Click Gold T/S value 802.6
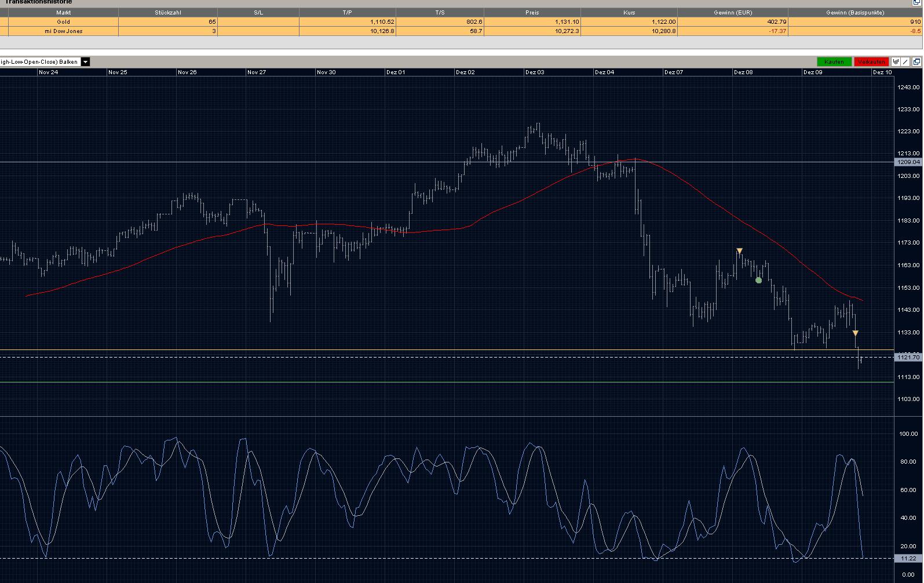The width and height of the screenshot is (924, 583). point(474,22)
